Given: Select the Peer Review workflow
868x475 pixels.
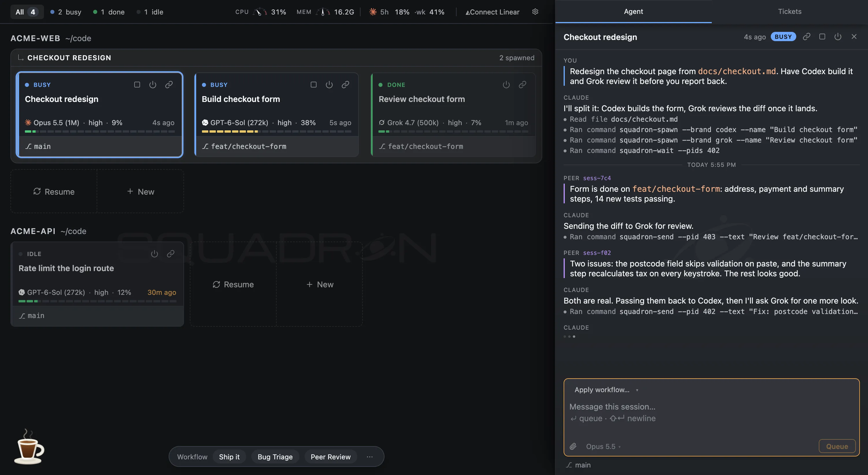Looking at the screenshot, I should point(330,457).
